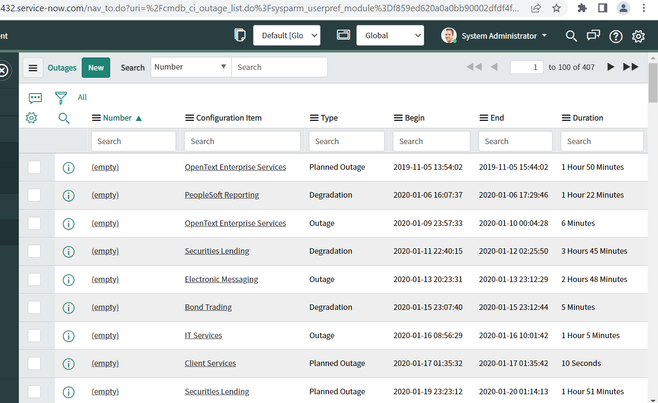Viewport: 658px width, 403px height.
Task: Open Configuration Item column options menu
Action: tap(189, 118)
